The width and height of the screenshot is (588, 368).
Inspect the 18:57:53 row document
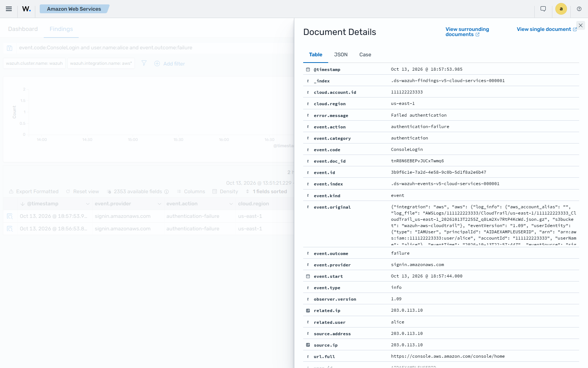coord(10,216)
